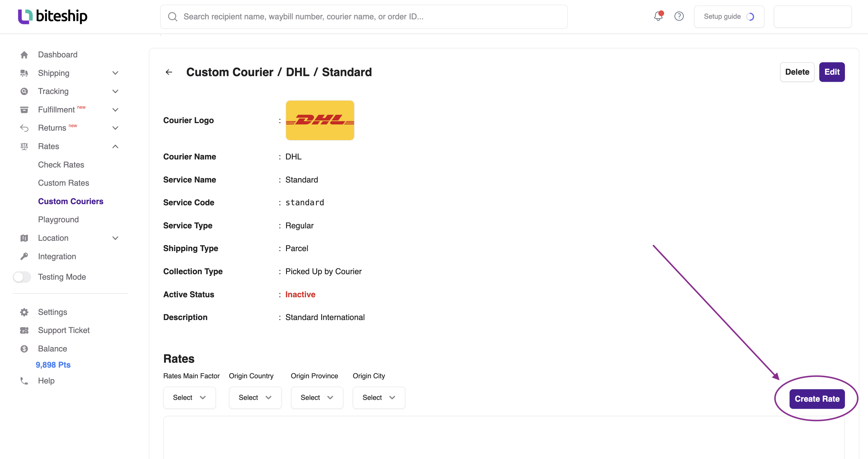Click the Shipping truck icon

(x=24, y=73)
